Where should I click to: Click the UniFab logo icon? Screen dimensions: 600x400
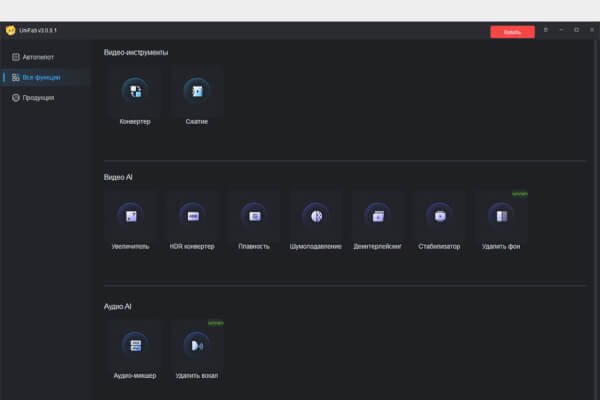(10, 30)
